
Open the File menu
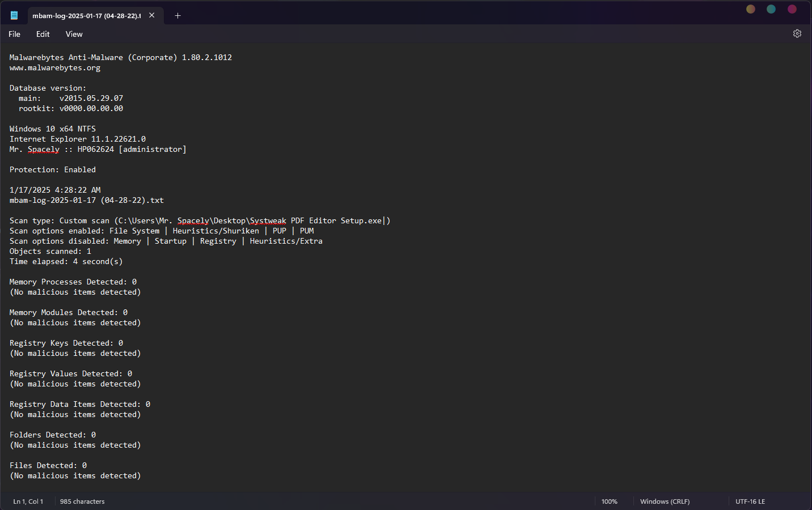(x=14, y=34)
